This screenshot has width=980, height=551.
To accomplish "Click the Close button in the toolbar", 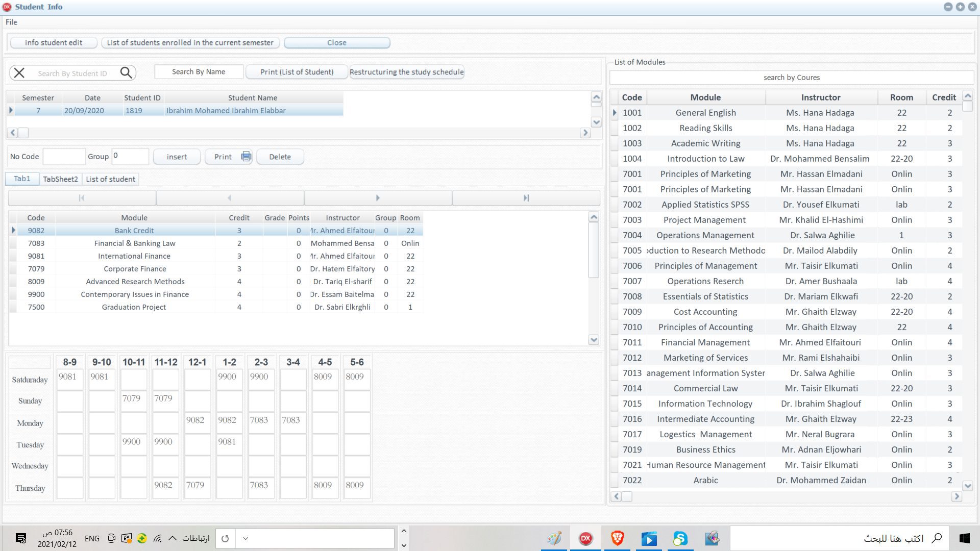I will [x=337, y=42].
